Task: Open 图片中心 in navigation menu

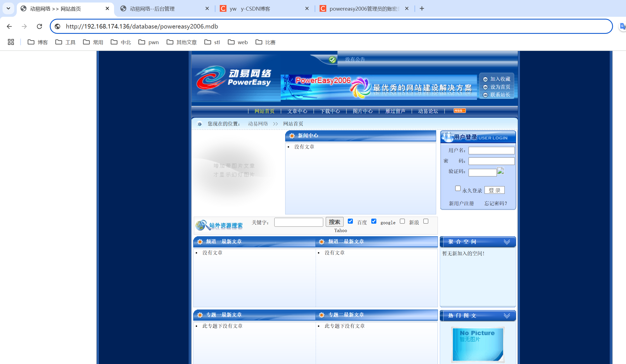Action: point(363,111)
